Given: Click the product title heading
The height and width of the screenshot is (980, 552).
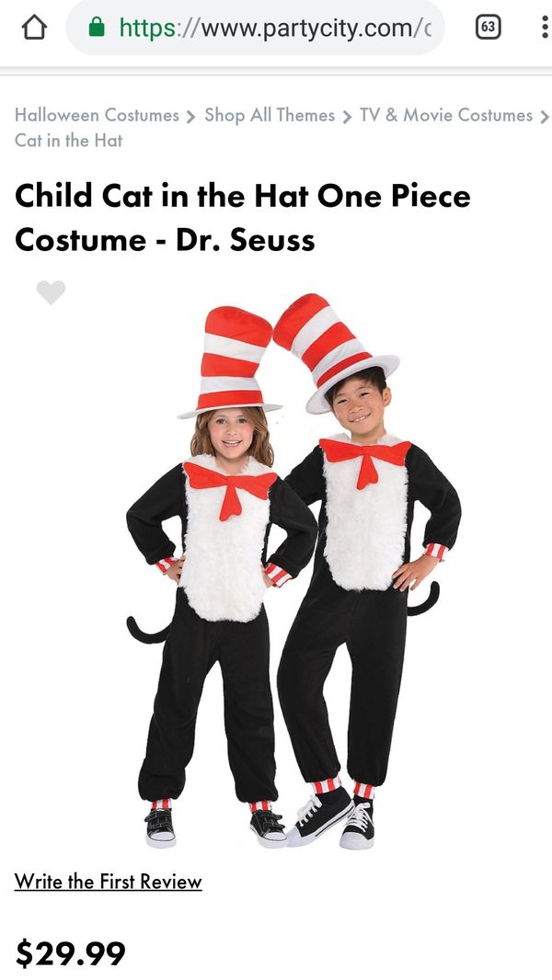Looking at the screenshot, I should click(x=243, y=218).
